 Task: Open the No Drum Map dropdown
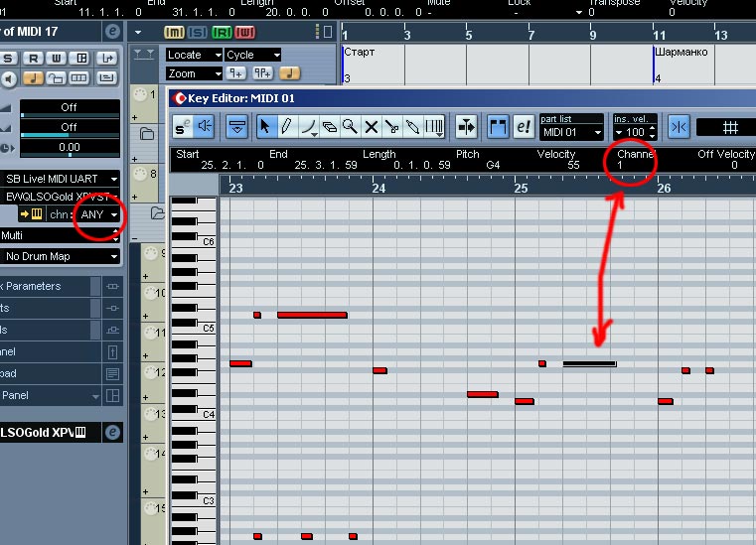[60, 256]
